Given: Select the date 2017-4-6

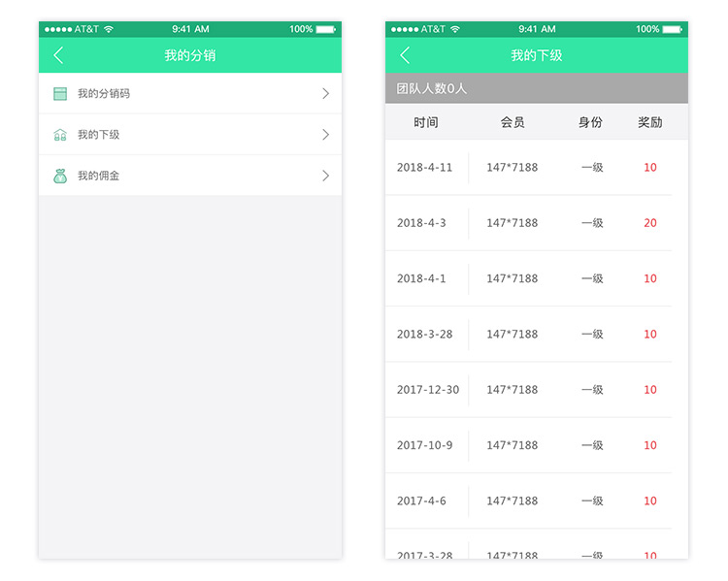Looking at the screenshot, I should pyautogui.click(x=421, y=501).
